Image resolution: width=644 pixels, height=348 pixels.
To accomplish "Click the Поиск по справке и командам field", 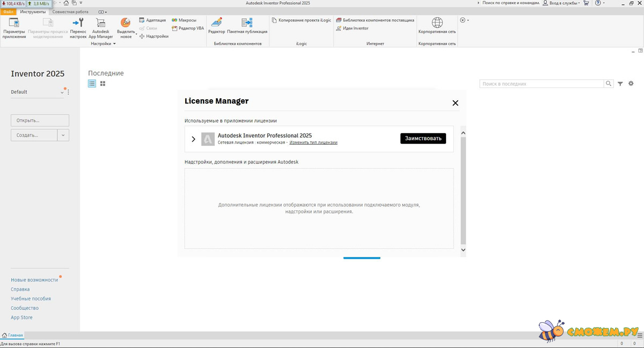I will coord(511,3).
